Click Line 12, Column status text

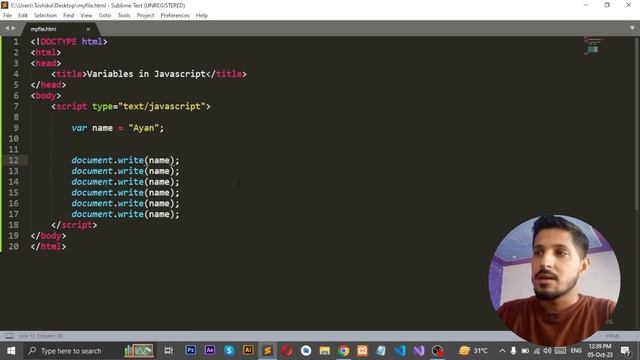[x=40, y=336]
